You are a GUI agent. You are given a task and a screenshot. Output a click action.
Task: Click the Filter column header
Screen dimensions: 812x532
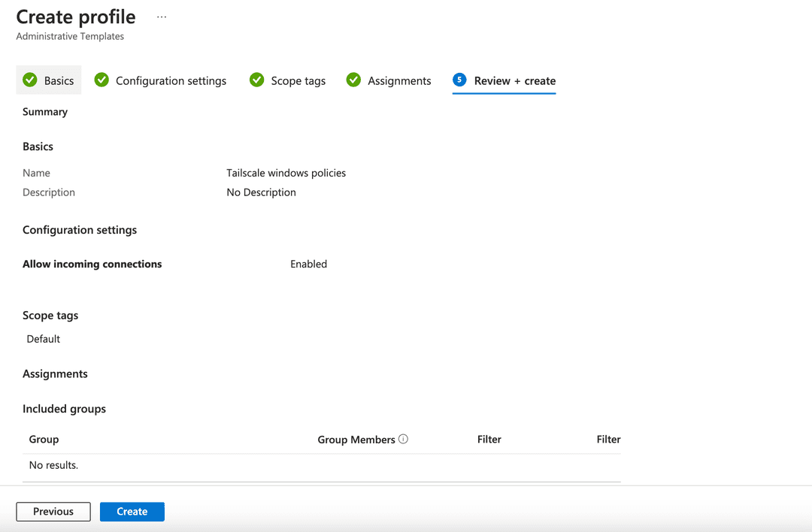tap(489, 439)
